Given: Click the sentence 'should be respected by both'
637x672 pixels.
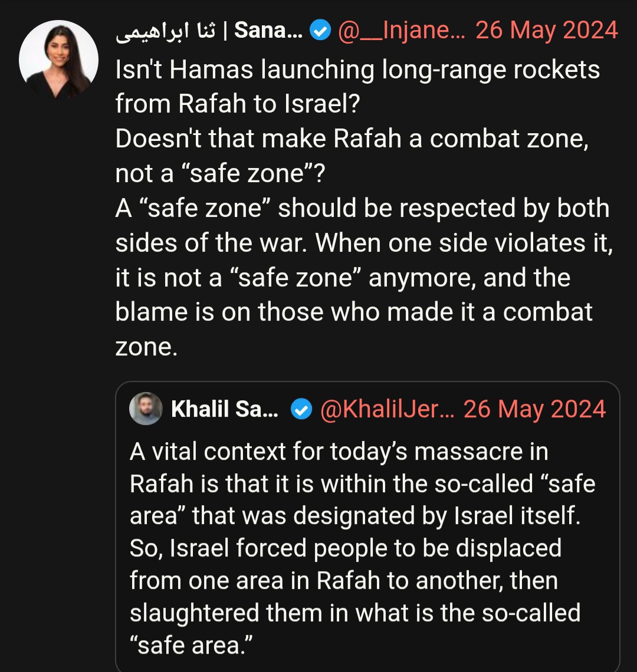Looking at the screenshot, I should coord(444,208).
